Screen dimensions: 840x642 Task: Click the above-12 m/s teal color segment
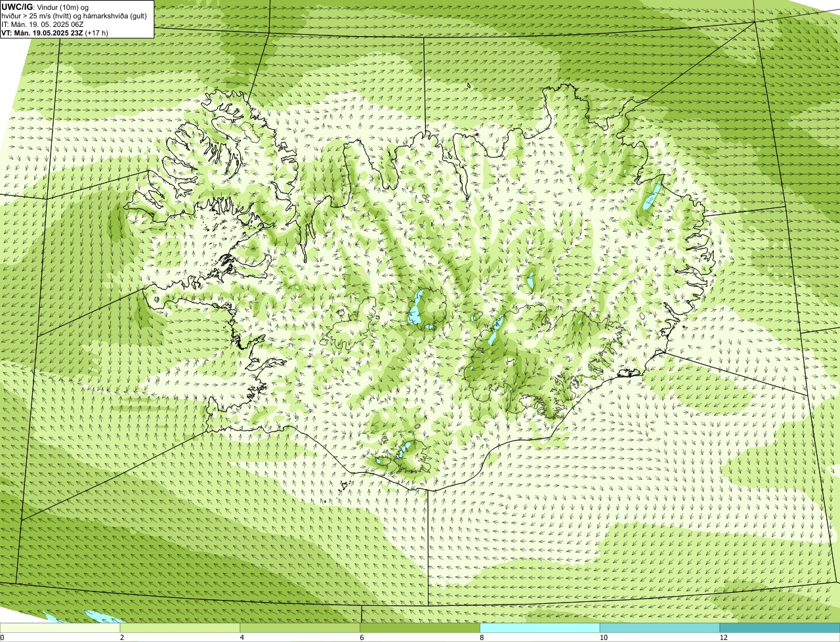coord(780,628)
